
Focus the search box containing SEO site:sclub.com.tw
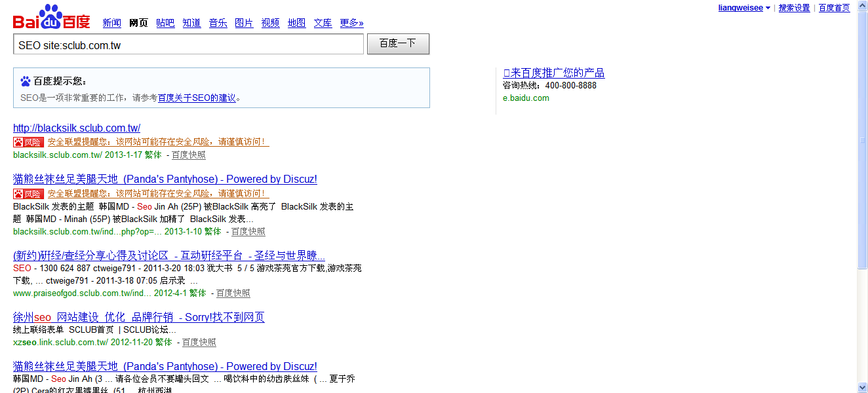click(188, 45)
